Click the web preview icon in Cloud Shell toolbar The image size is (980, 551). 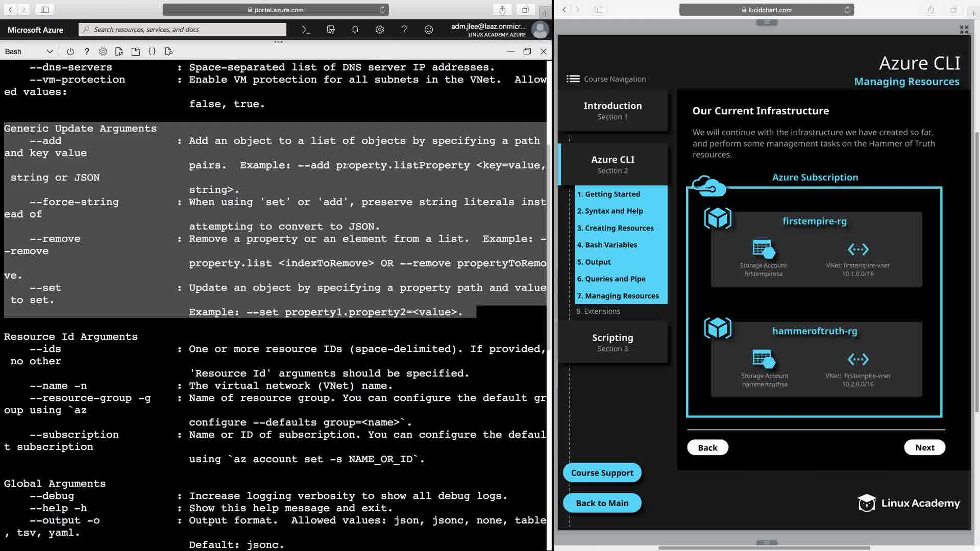(x=169, y=52)
